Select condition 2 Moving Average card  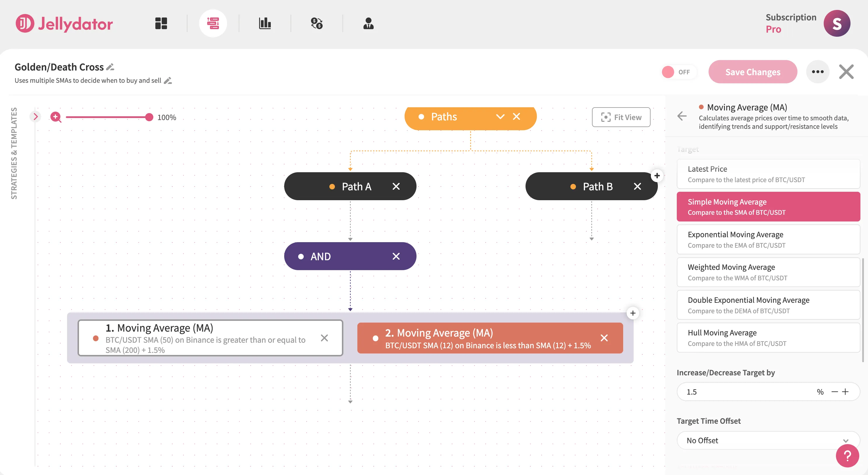point(490,338)
